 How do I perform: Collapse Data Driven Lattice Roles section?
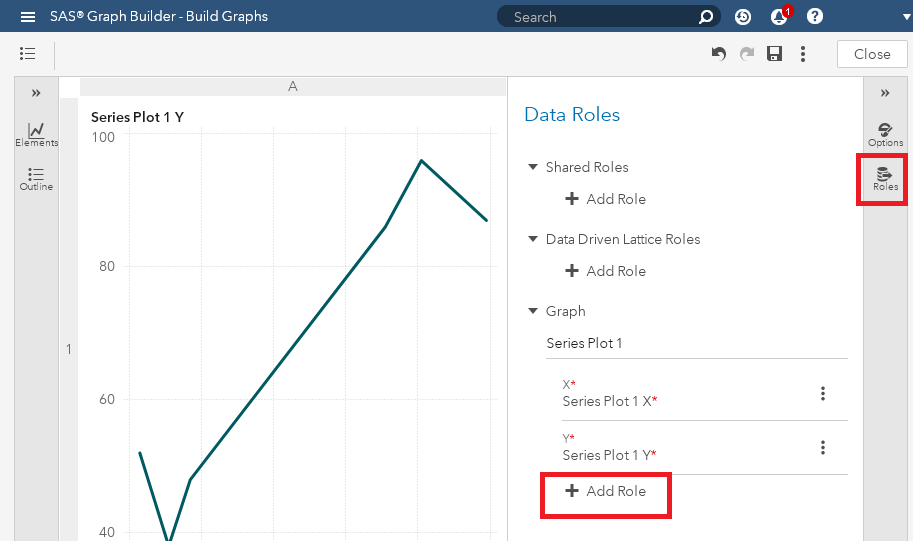point(533,239)
